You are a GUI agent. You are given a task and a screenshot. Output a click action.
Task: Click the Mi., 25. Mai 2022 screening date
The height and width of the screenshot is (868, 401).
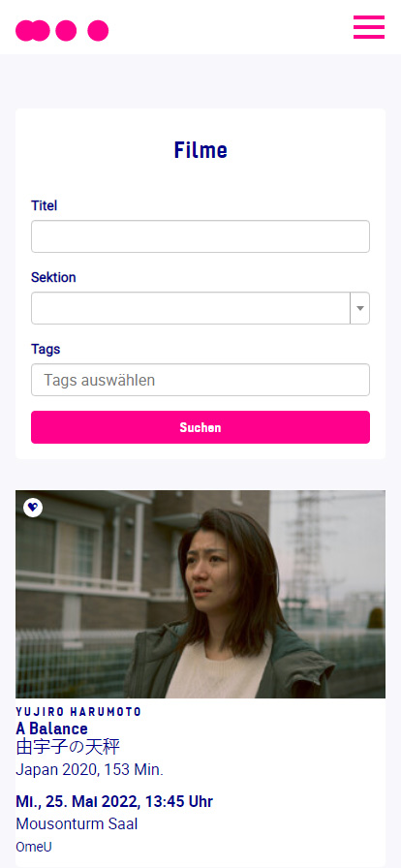[114, 801]
